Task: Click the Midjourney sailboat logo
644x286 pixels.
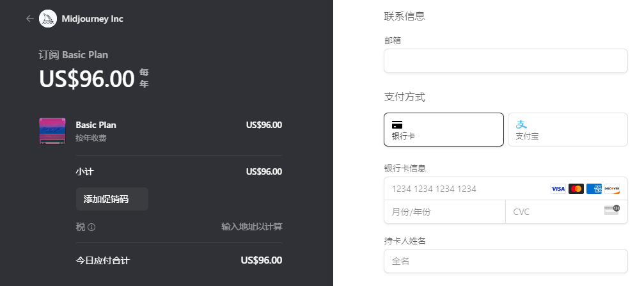Action: 48,19
